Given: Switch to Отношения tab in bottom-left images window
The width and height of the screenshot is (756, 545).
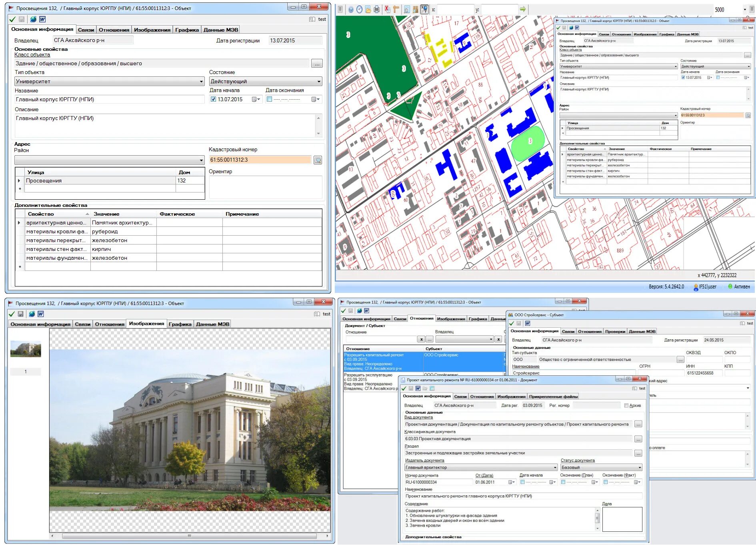Looking at the screenshot, I should tap(110, 324).
